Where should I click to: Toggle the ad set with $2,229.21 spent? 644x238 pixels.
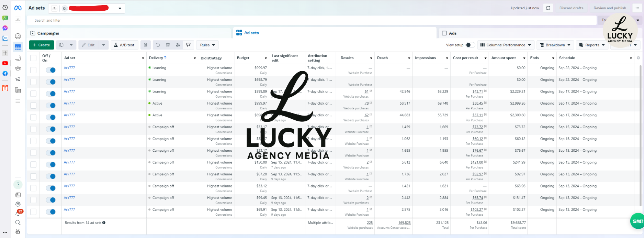(51, 94)
